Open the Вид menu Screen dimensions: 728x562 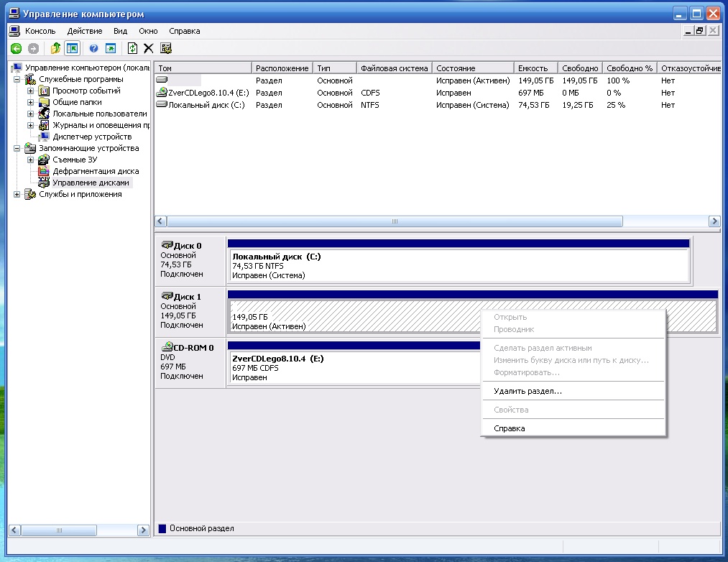click(x=120, y=31)
